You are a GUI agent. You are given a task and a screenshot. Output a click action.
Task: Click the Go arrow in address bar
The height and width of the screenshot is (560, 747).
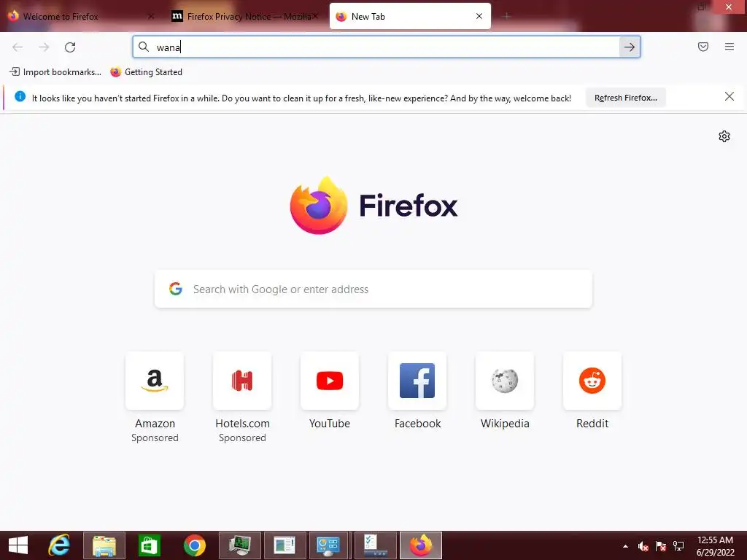click(x=630, y=47)
